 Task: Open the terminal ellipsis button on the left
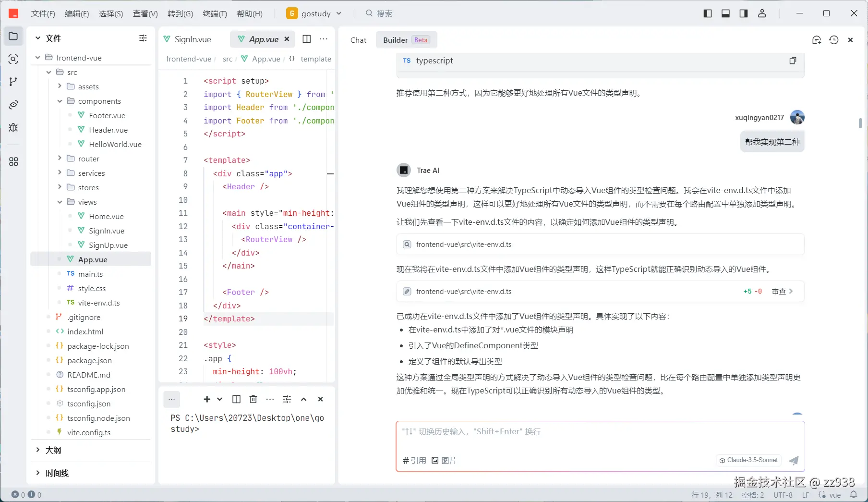tap(171, 399)
